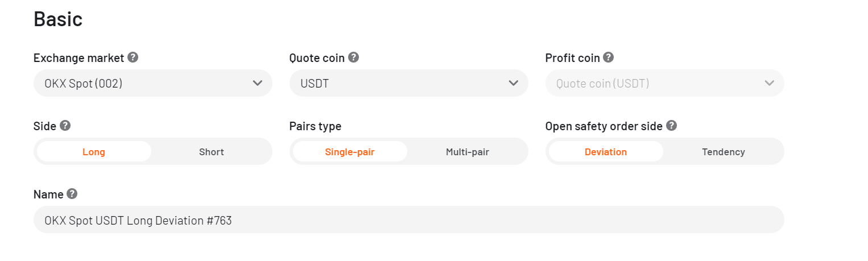Choose the Single-pair pairs type
This screenshot has width=868, height=261.
[x=350, y=152]
